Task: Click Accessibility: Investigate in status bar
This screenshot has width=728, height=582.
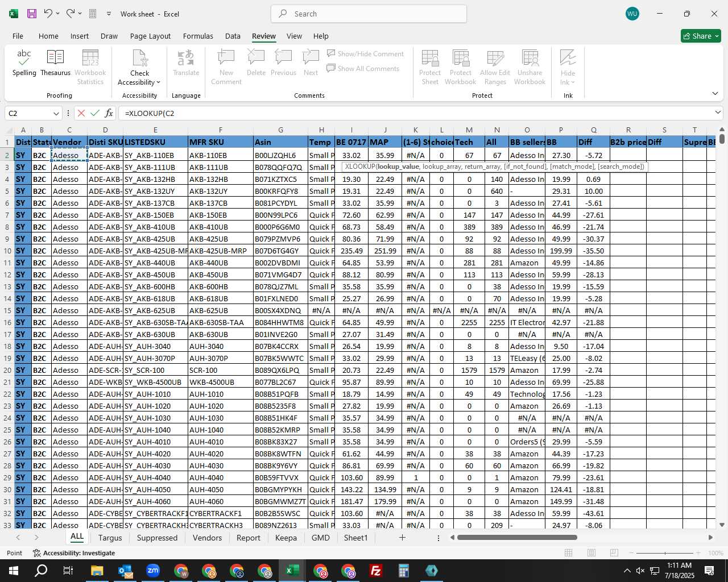Action: (x=74, y=553)
